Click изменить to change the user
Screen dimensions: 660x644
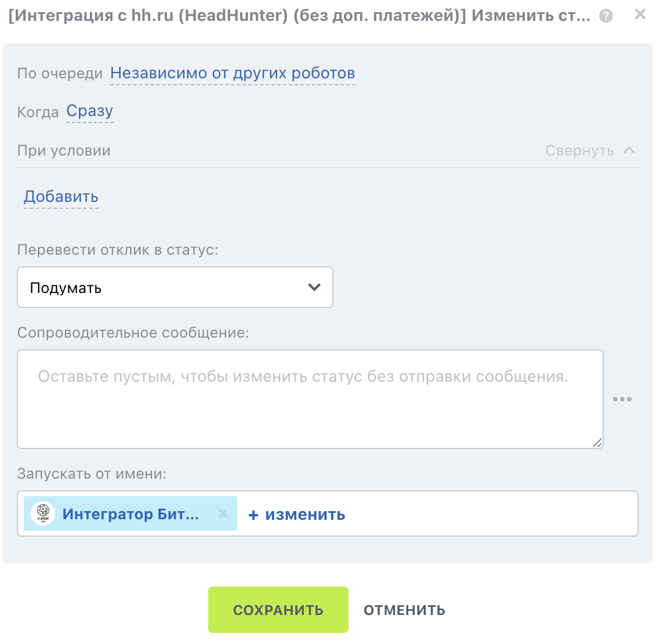pyautogui.click(x=305, y=515)
